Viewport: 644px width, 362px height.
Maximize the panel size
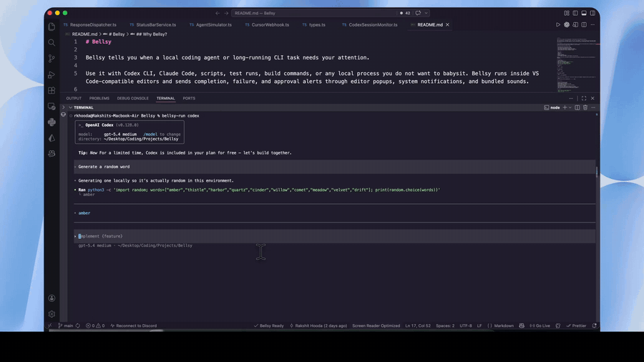pos(584,99)
